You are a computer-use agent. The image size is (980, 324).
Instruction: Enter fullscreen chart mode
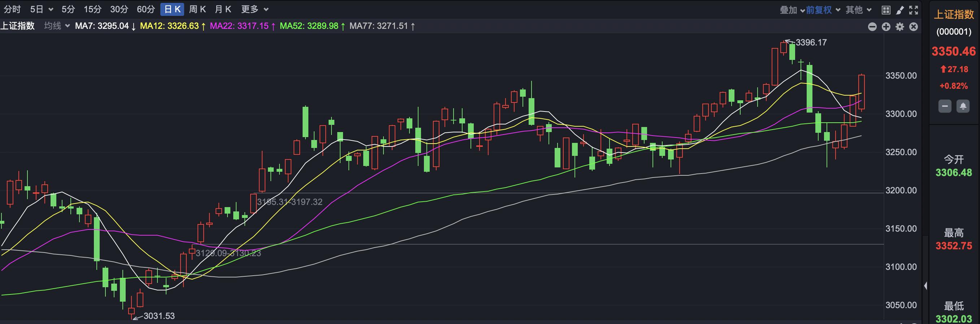coord(914,10)
